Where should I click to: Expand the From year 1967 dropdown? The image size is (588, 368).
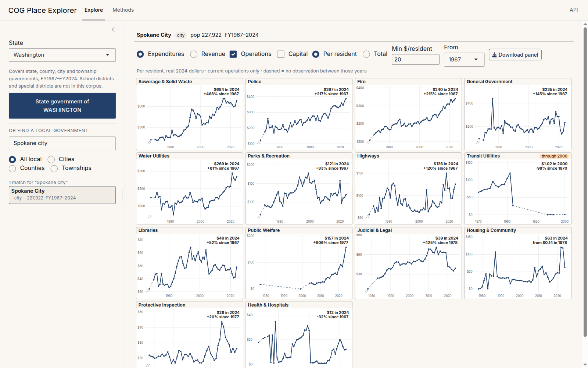(x=464, y=60)
